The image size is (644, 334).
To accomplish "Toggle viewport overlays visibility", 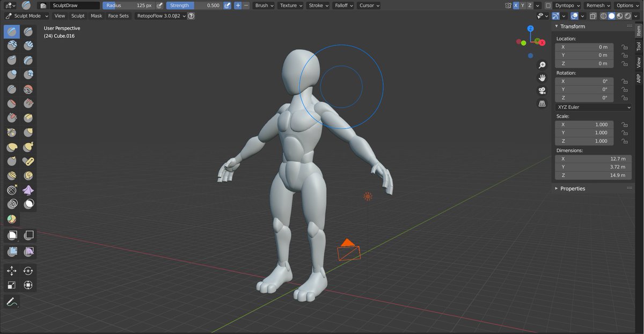I will coord(574,16).
